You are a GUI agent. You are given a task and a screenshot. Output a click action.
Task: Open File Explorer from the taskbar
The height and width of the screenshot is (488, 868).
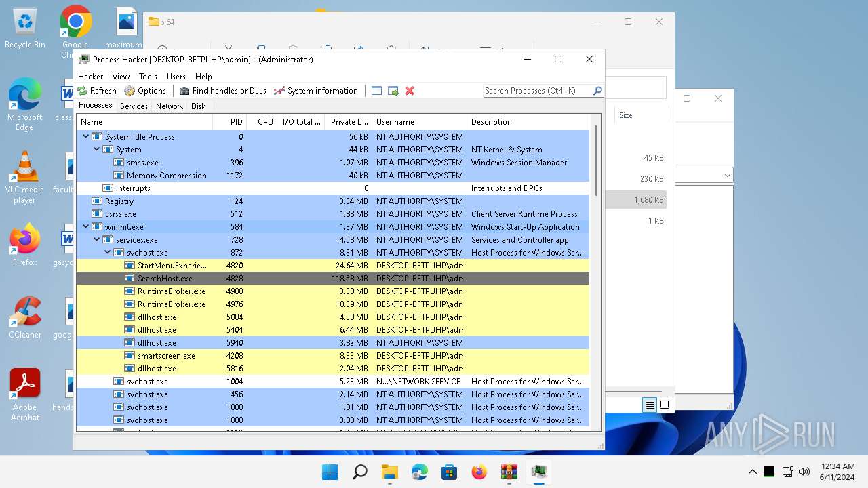tap(390, 472)
